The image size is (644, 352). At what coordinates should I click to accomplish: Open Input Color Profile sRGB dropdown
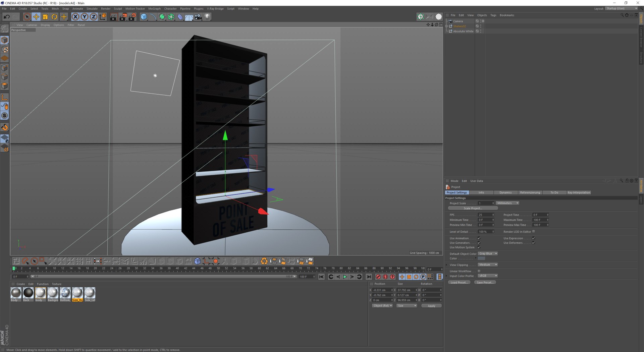(x=488, y=276)
